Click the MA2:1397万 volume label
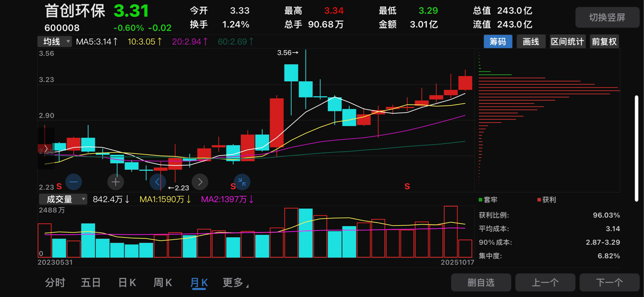 pyautogui.click(x=227, y=199)
